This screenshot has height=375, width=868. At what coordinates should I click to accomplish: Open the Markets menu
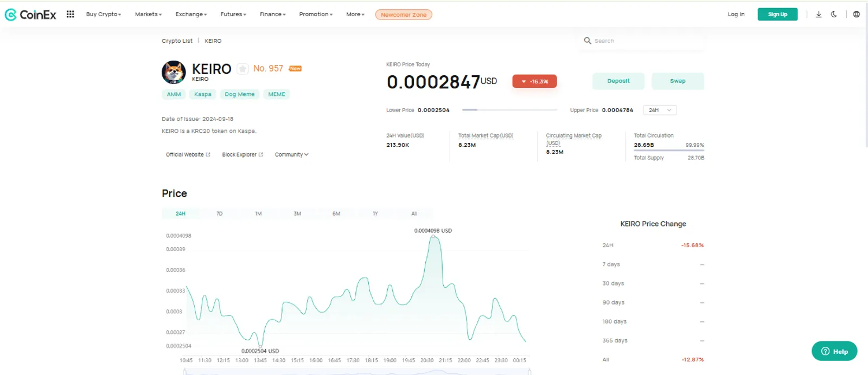[x=148, y=15]
